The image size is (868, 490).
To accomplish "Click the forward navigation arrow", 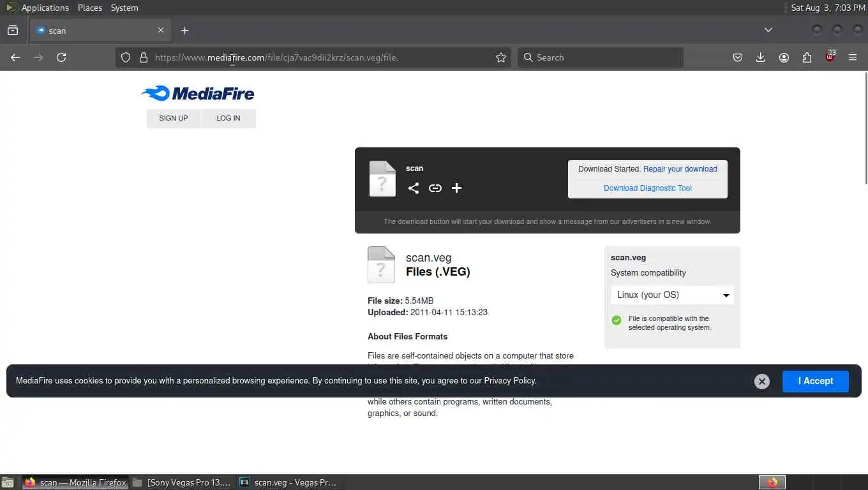I will coord(38,57).
